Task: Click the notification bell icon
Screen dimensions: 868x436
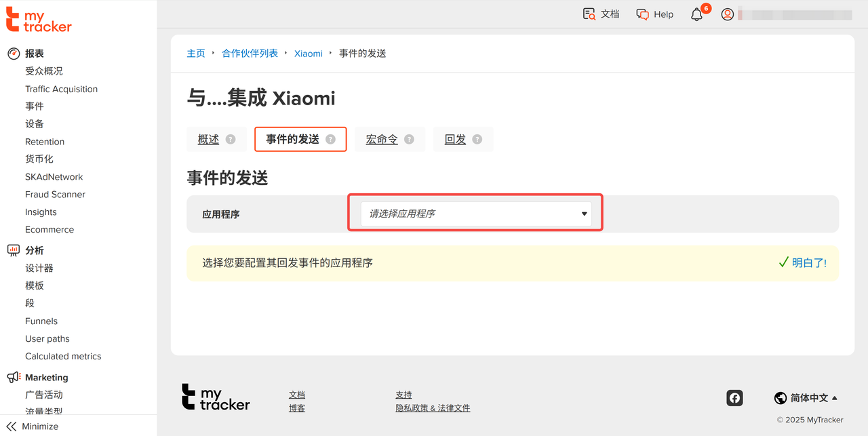Action: [696, 14]
